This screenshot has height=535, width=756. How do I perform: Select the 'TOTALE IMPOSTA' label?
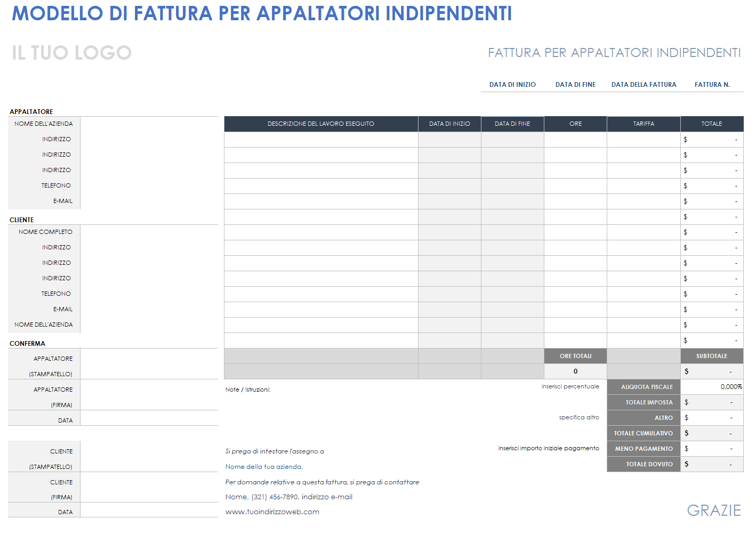point(644,402)
